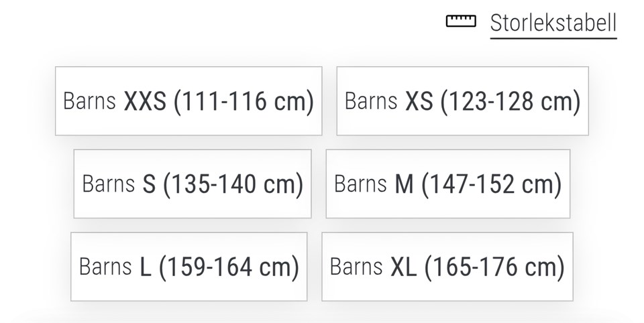Pick children's size Barns S
Screen dimensions: 644x323
(x=193, y=184)
